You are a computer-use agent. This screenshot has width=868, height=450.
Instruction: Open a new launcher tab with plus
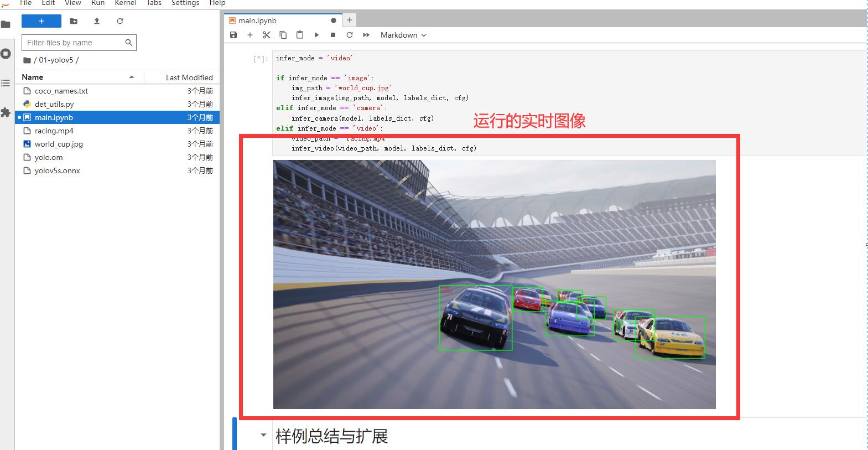click(x=350, y=20)
